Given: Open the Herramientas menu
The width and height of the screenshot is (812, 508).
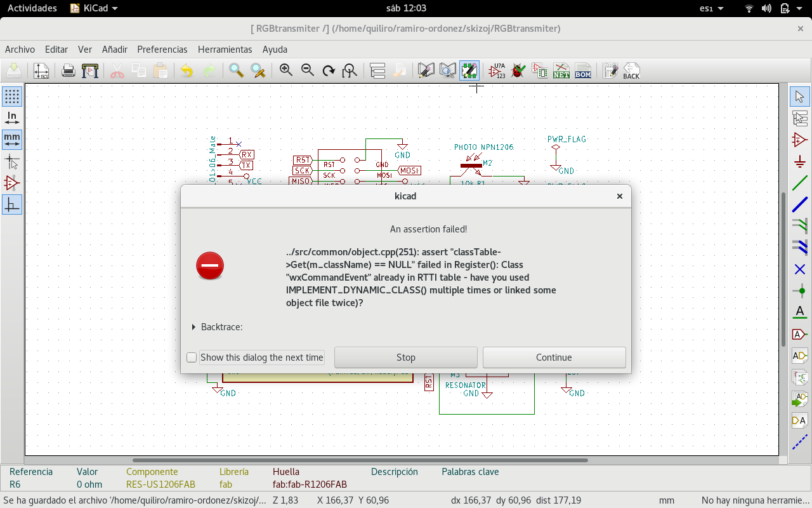Looking at the screenshot, I should (225, 49).
